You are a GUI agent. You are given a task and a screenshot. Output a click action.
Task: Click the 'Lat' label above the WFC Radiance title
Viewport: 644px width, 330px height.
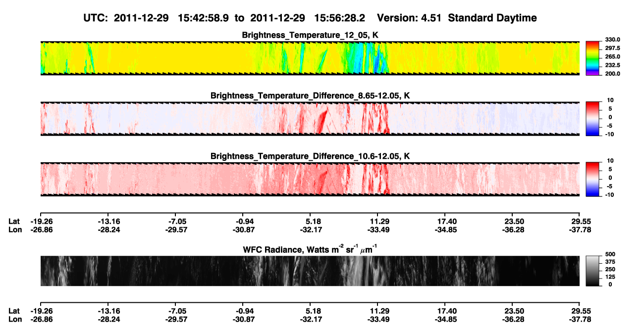(14, 221)
